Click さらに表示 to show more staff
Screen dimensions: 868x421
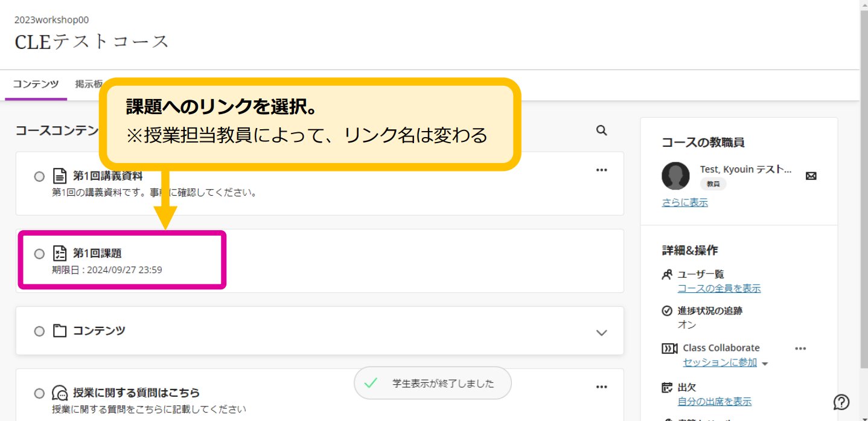(685, 203)
